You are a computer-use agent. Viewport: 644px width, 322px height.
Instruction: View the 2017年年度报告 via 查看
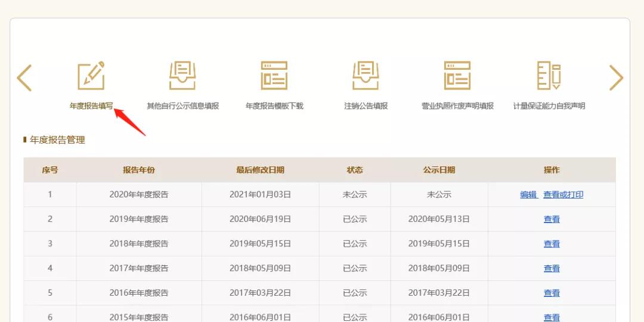[x=552, y=268]
